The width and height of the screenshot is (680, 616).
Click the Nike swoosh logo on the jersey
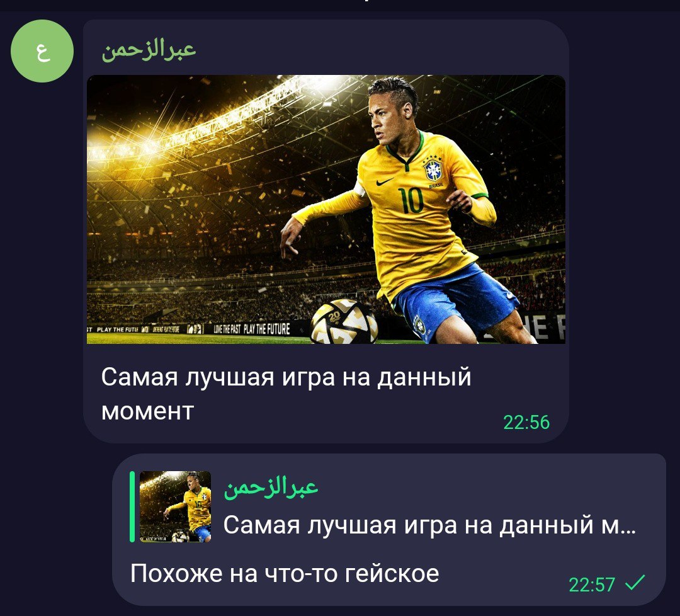(384, 182)
